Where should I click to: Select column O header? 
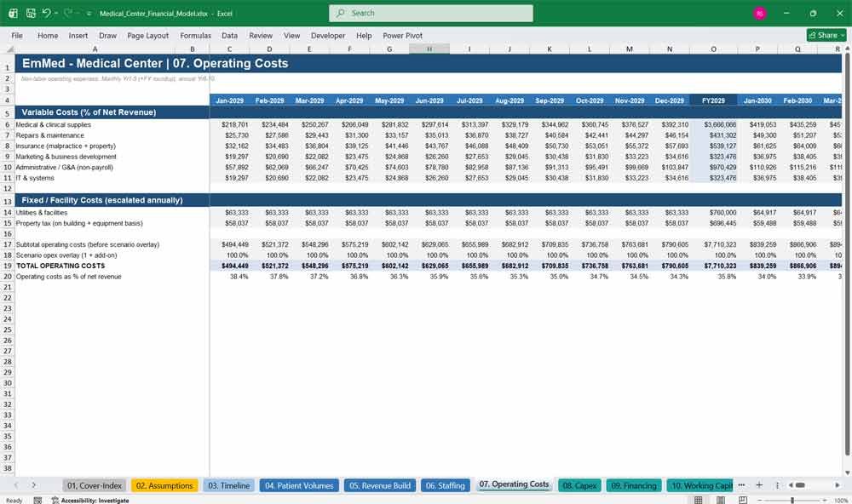713,49
